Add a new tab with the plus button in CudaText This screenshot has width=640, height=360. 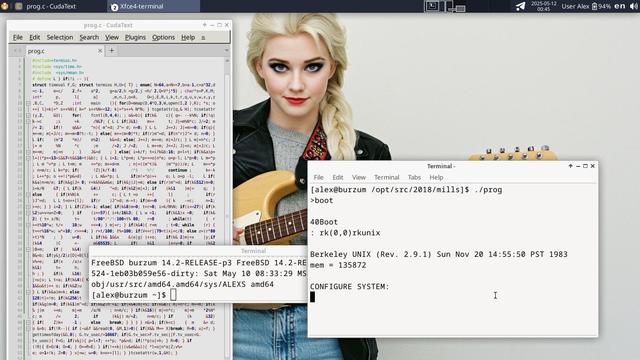coord(111,51)
